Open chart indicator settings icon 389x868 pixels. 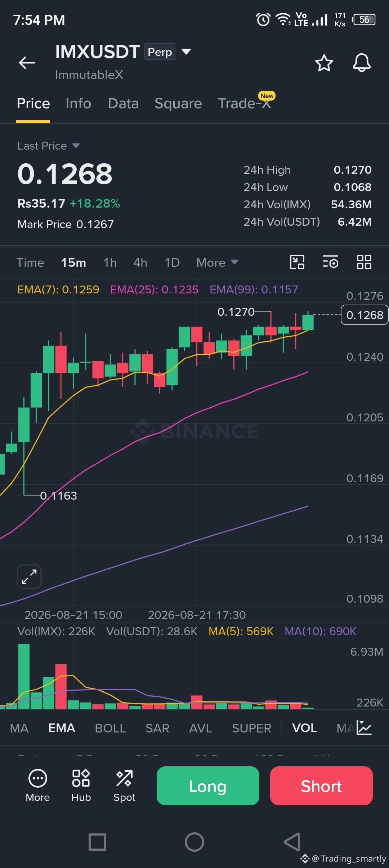click(x=330, y=262)
